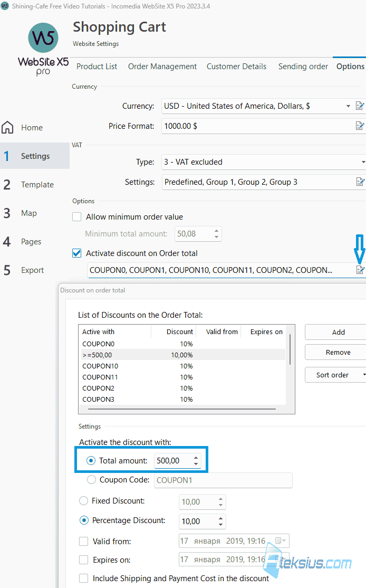The width and height of the screenshot is (366, 588).
Task: Click the discount list edit icon
Action: [x=360, y=270]
